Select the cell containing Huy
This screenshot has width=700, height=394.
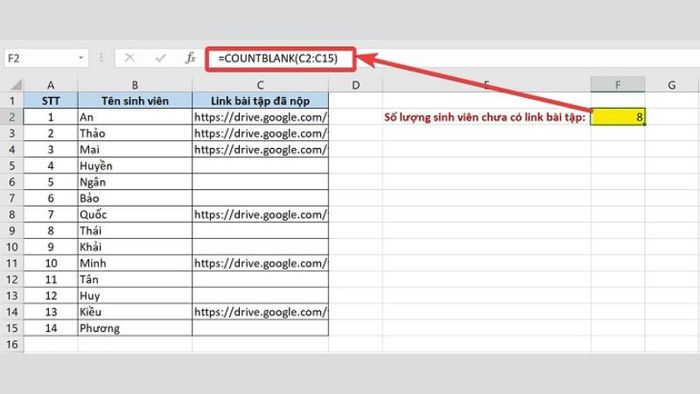135,295
